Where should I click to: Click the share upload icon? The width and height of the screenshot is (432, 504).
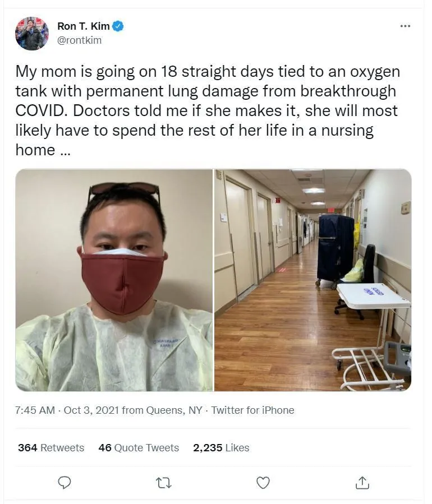pos(362,483)
